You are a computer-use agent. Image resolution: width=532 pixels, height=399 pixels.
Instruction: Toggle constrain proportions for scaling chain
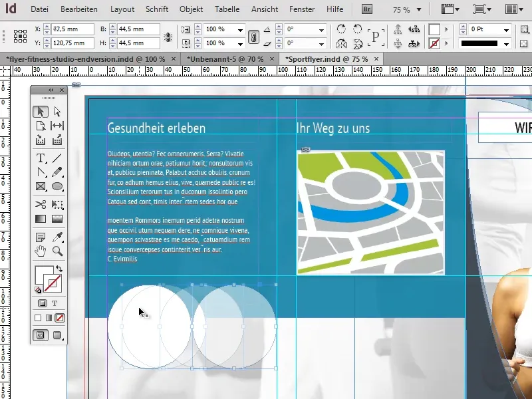(x=253, y=37)
